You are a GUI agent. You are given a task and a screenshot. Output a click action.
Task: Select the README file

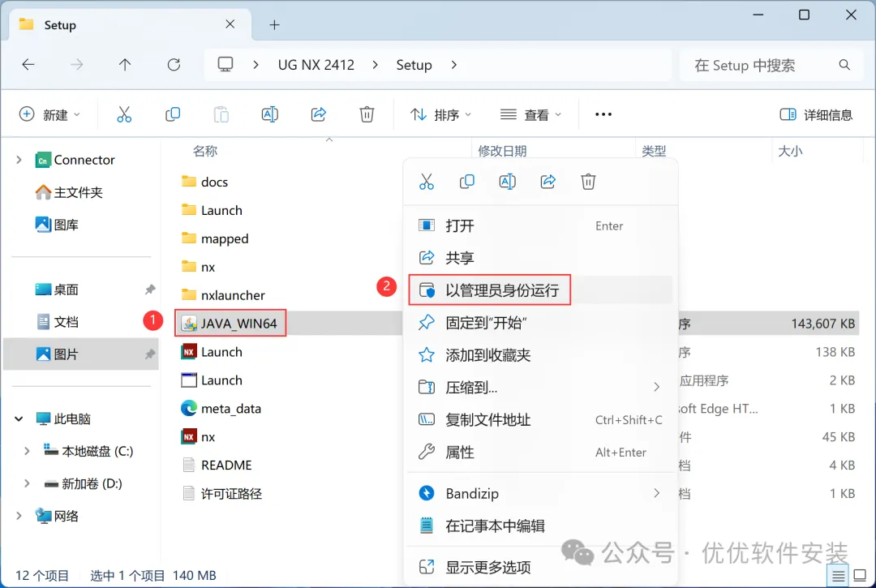coord(217,465)
